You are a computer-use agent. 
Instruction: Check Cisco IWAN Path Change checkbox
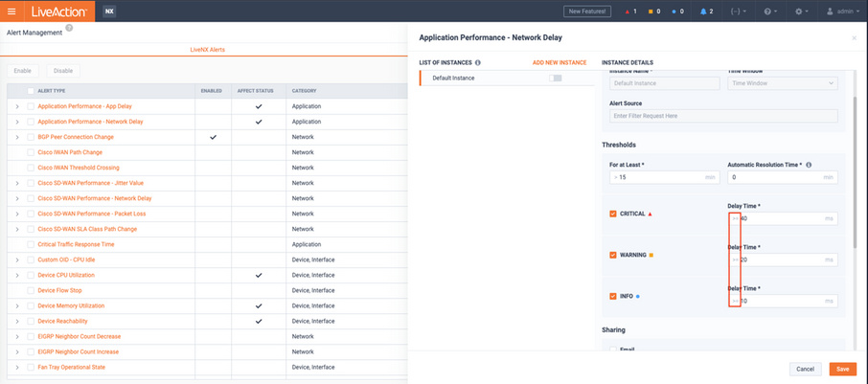(x=31, y=152)
